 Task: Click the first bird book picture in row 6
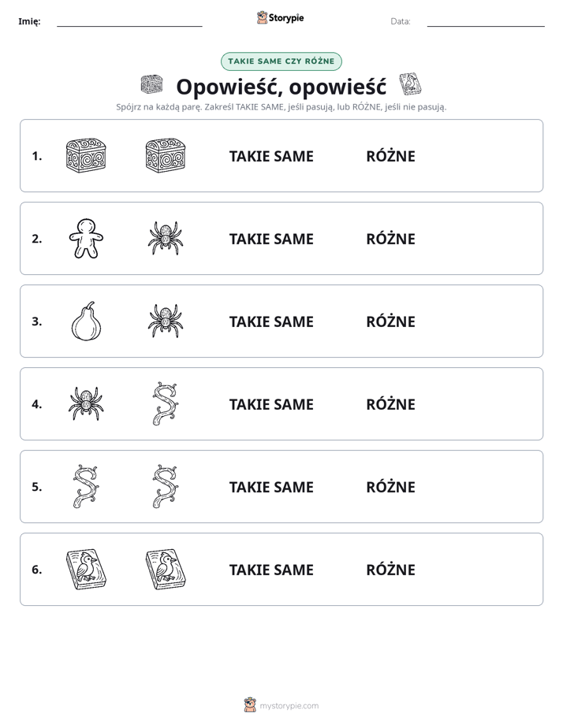point(86,569)
